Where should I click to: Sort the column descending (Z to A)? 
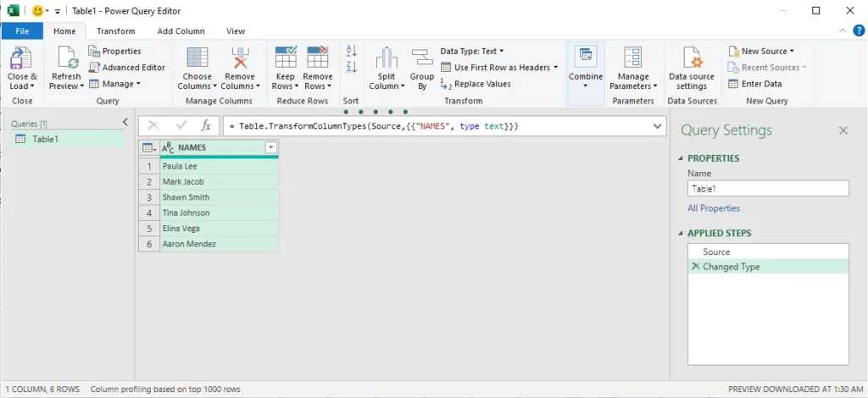point(351,68)
